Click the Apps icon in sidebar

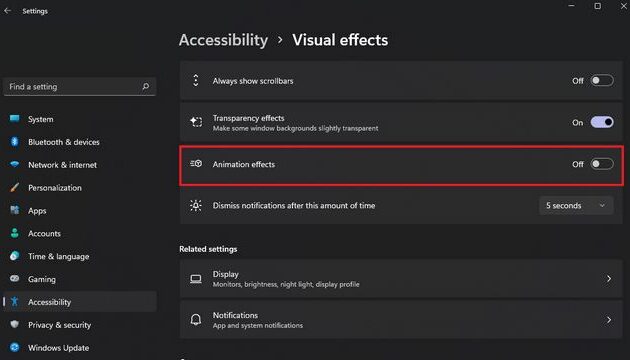click(14, 210)
